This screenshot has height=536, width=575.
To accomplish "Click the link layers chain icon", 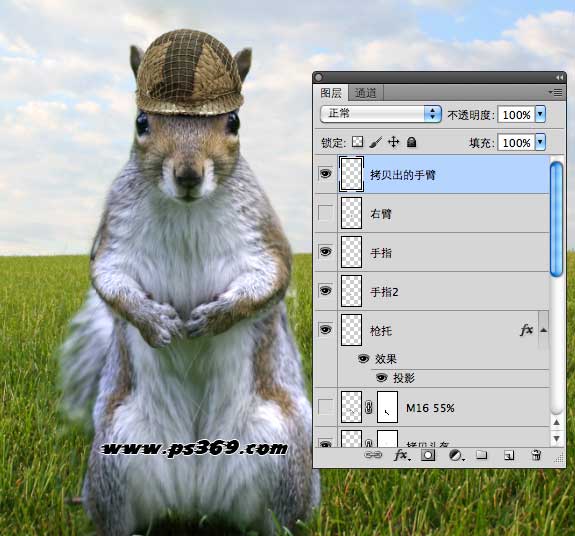I will click(373, 455).
